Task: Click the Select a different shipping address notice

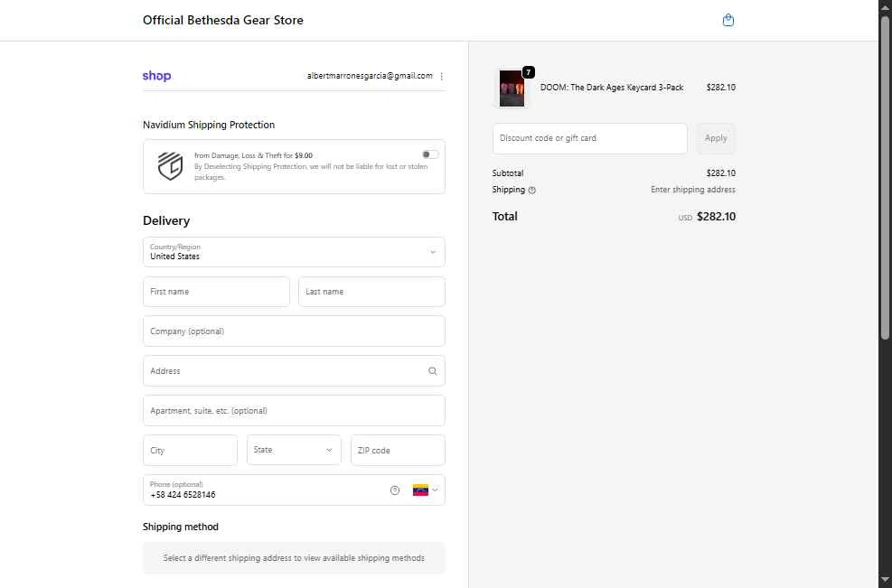Action: tap(294, 558)
